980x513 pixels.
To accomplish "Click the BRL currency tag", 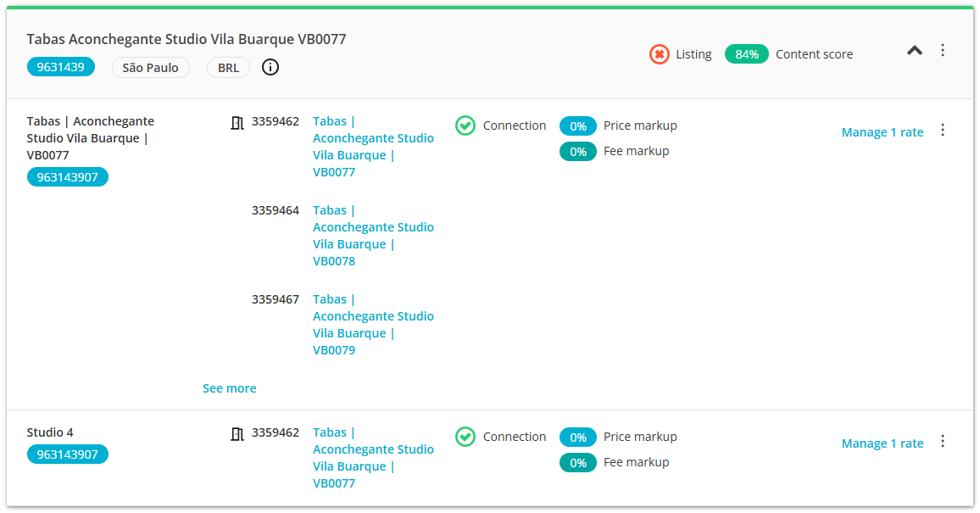I will 228,68.
